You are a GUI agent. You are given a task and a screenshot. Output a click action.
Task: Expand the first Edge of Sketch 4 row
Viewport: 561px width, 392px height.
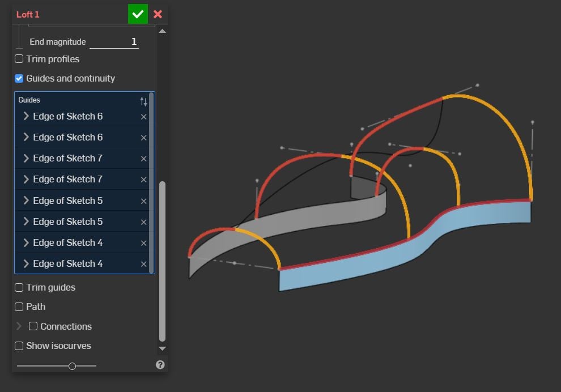(x=25, y=242)
